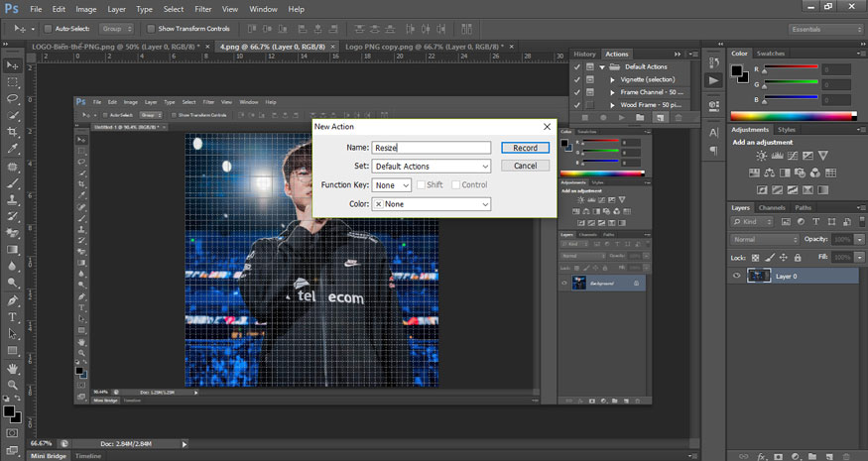
Task: Click the Name field containing Resize
Action: pos(432,147)
